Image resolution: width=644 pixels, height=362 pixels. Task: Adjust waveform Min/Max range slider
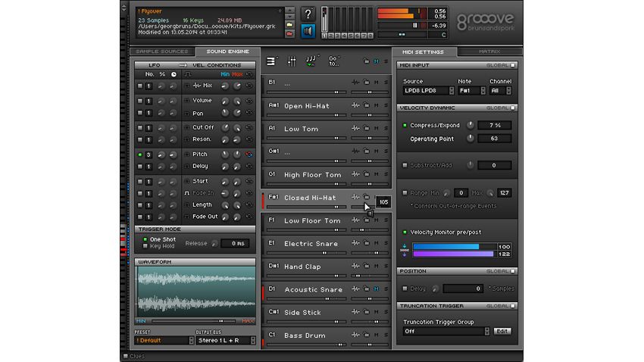(x=193, y=321)
